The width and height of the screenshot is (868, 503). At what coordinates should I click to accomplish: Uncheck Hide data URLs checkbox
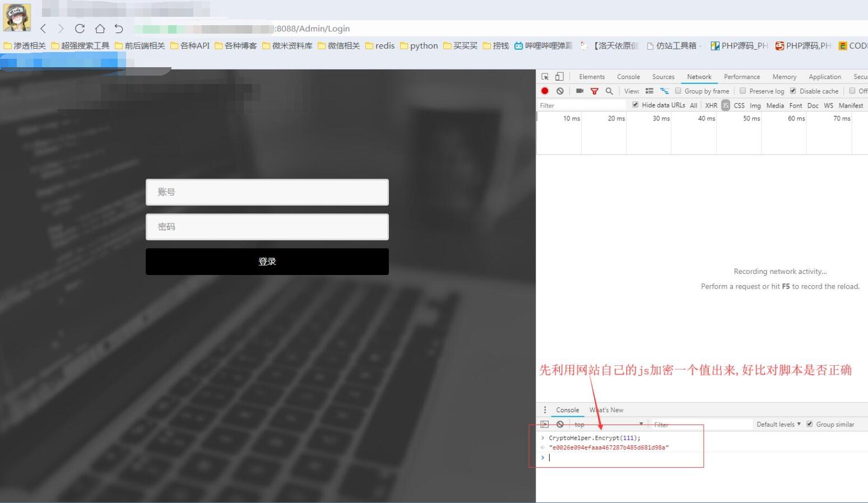(x=635, y=105)
